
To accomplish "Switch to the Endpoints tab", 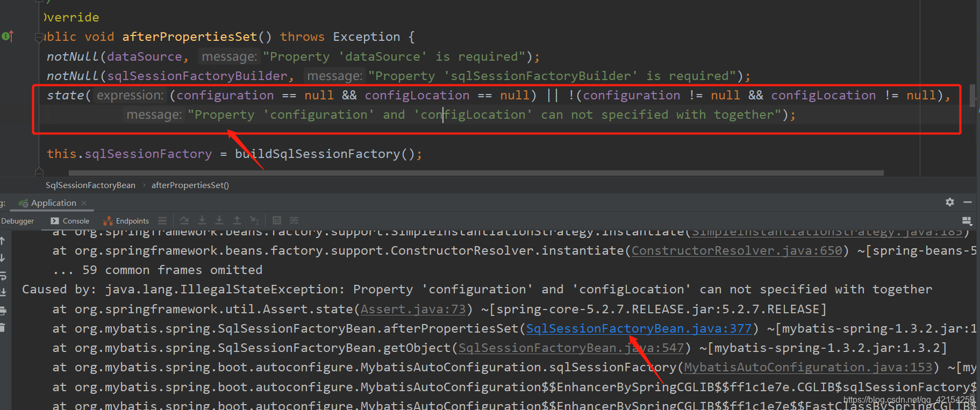I will tap(126, 221).
